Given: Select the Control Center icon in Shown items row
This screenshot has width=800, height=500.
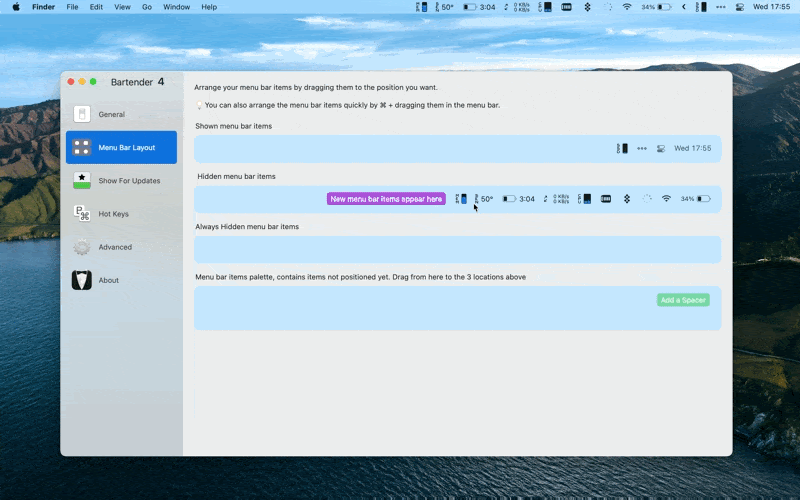Looking at the screenshot, I should tap(661, 148).
